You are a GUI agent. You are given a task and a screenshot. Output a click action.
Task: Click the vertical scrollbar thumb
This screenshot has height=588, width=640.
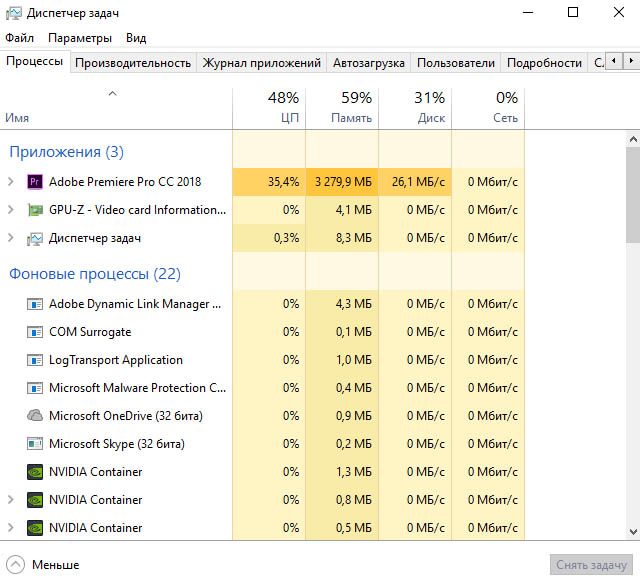click(633, 195)
